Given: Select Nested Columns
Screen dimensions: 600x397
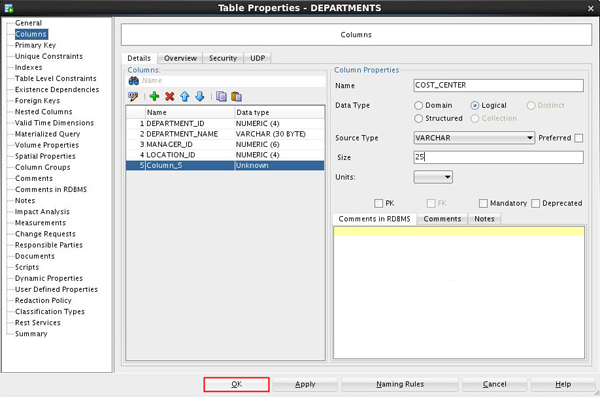Looking at the screenshot, I should tap(43, 112).
